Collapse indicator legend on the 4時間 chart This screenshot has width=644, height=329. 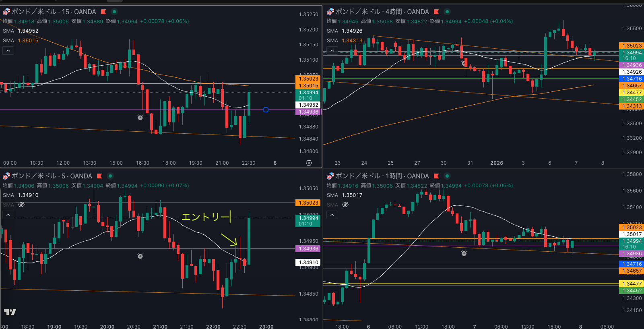click(332, 51)
